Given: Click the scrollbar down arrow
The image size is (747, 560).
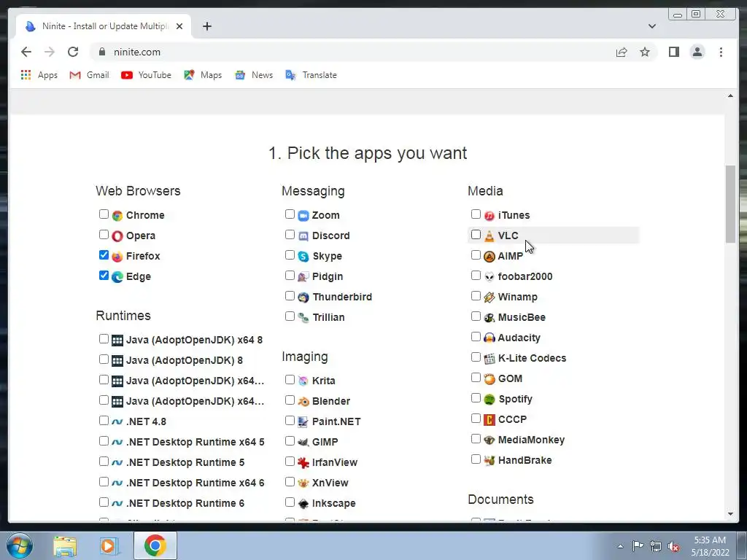Looking at the screenshot, I should point(730,514).
